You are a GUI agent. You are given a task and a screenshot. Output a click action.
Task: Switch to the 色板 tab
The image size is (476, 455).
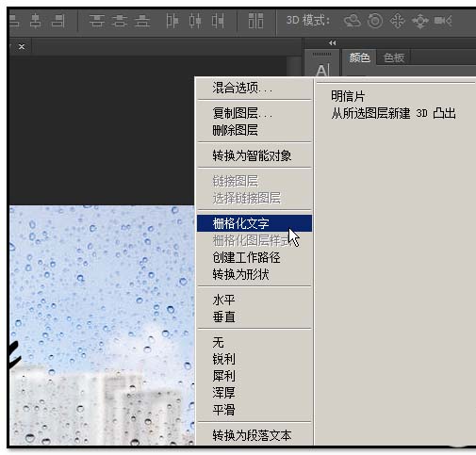[x=394, y=57]
